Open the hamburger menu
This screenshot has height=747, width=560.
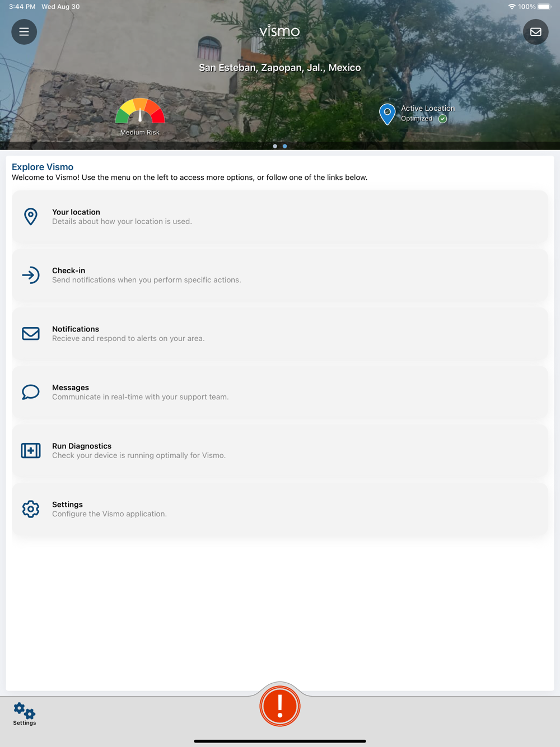(24, 32)
